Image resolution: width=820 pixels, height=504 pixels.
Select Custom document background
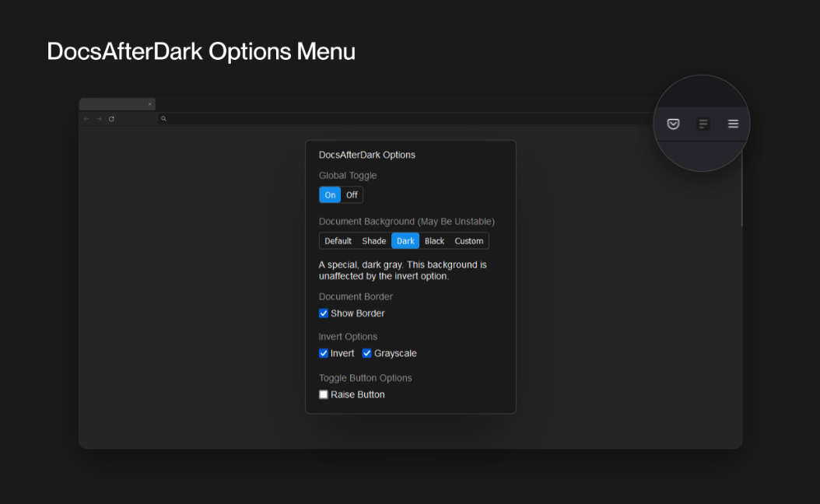469,241
